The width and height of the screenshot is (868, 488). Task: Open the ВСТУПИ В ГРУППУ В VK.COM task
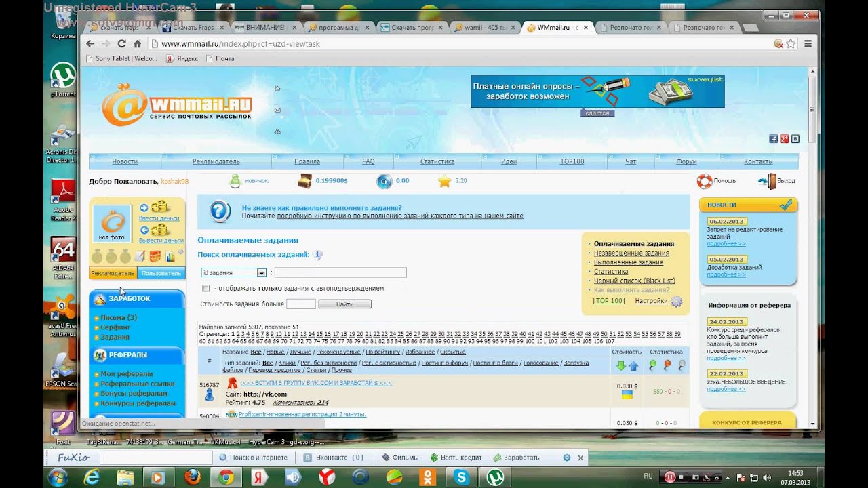click(317, 383)
